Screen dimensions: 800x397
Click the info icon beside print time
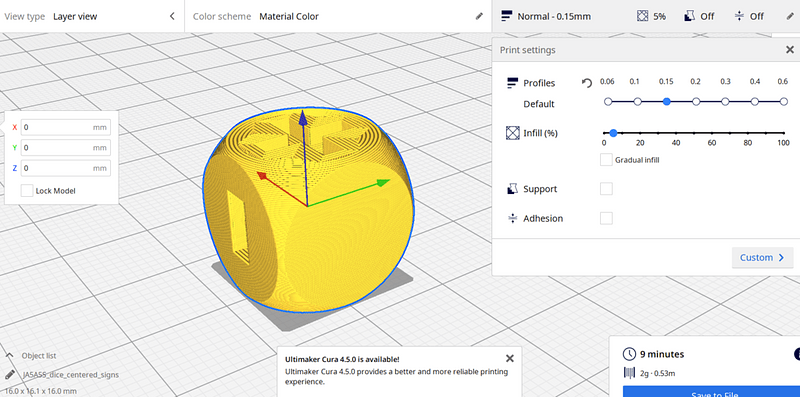pos(797,354)
